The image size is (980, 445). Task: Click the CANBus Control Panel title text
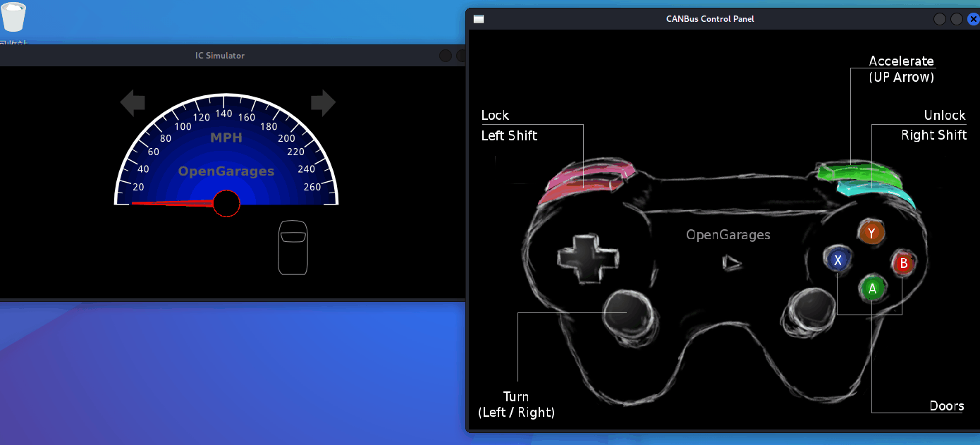click(x=710, y=19)
